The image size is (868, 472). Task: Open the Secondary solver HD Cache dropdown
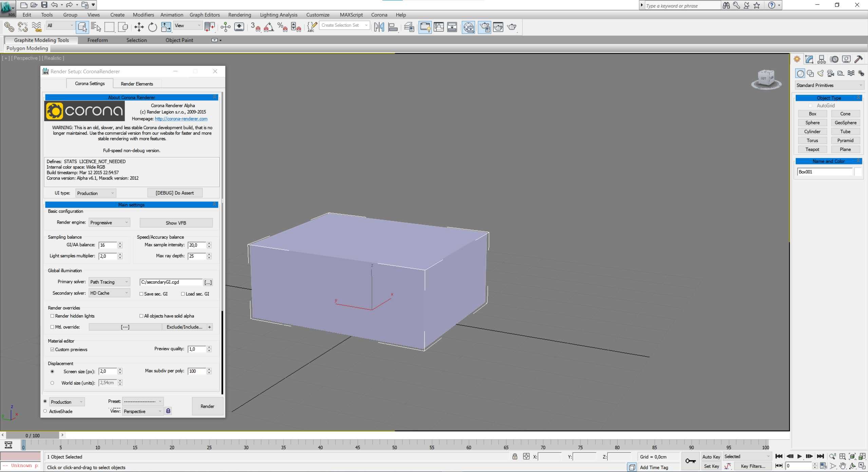click(x=109, y=293)
